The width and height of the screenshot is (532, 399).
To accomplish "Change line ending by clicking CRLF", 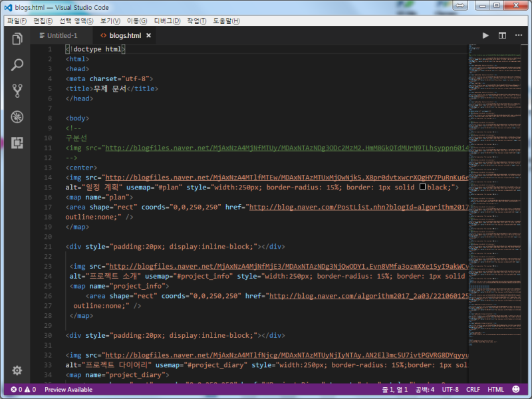I will pos(473,389).
